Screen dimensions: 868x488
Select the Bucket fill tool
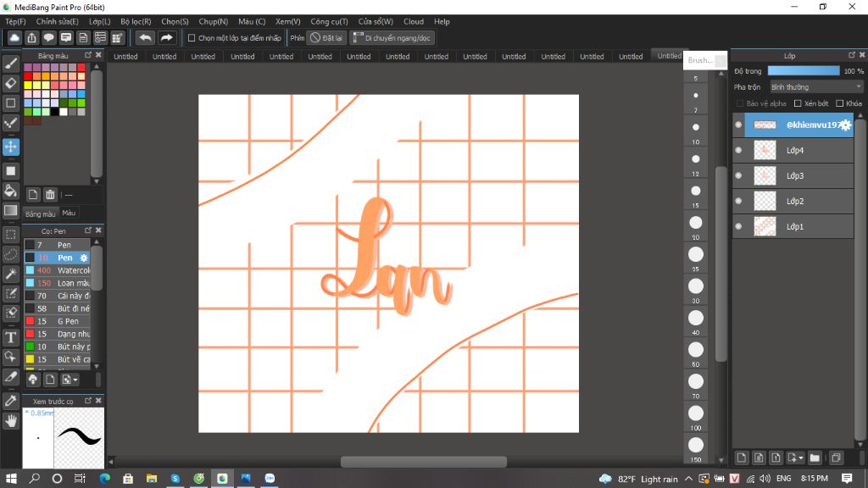10,191
